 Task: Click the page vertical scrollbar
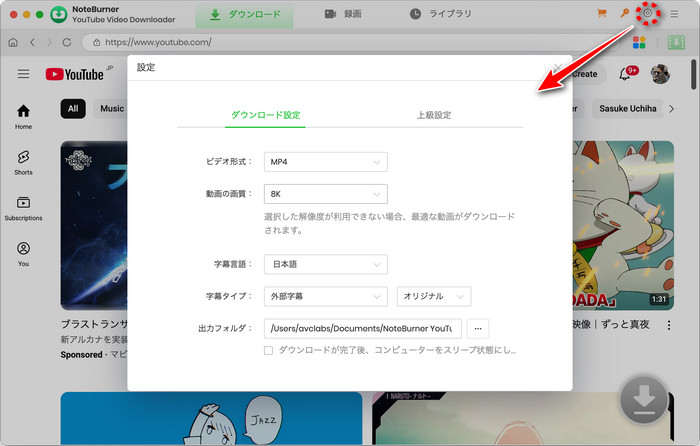coord(694,75)
